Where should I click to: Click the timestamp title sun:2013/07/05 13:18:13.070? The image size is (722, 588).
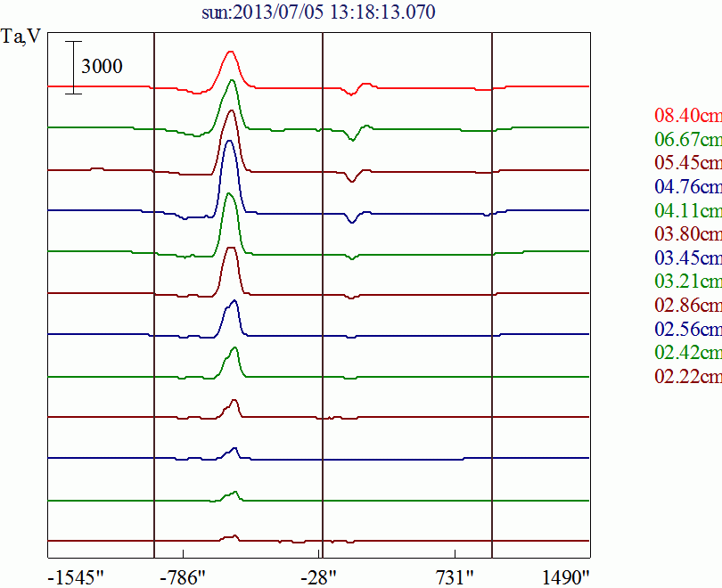(x=318, y=12)
